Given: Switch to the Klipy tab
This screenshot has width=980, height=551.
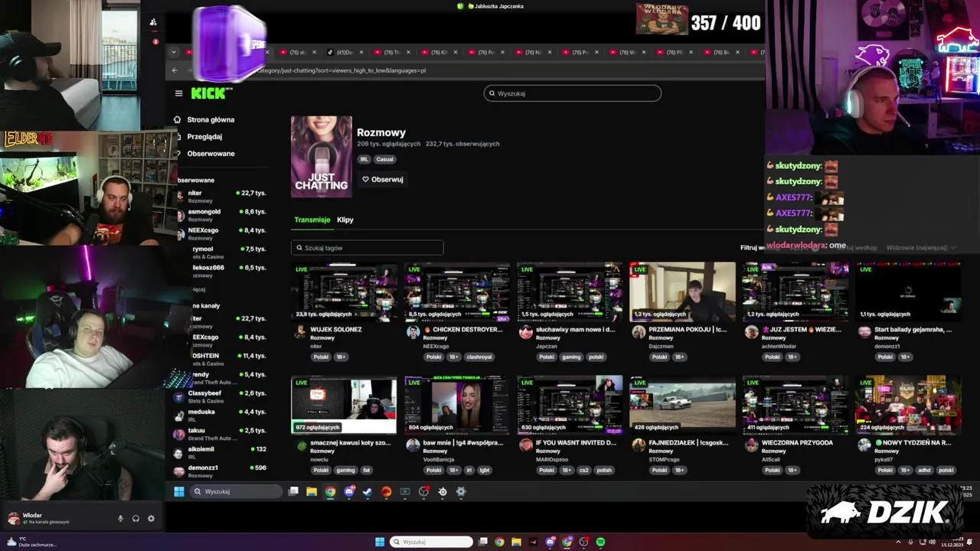Looking at the screenshot, I should [345, 220].
